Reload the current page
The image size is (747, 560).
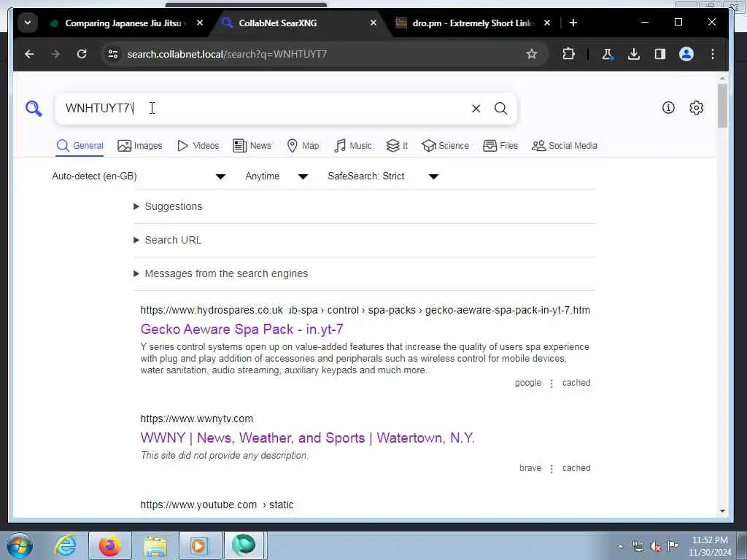coord(82,54)
